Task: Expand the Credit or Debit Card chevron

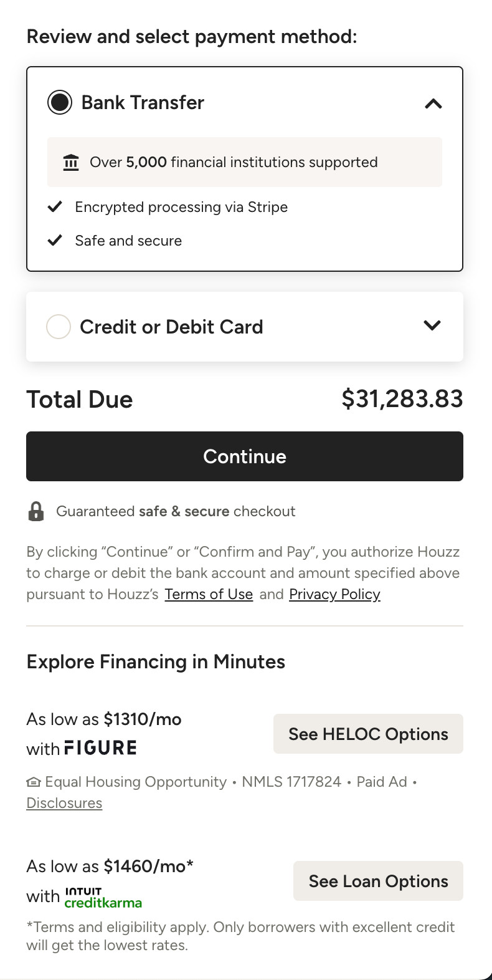Action: point(432,325)
